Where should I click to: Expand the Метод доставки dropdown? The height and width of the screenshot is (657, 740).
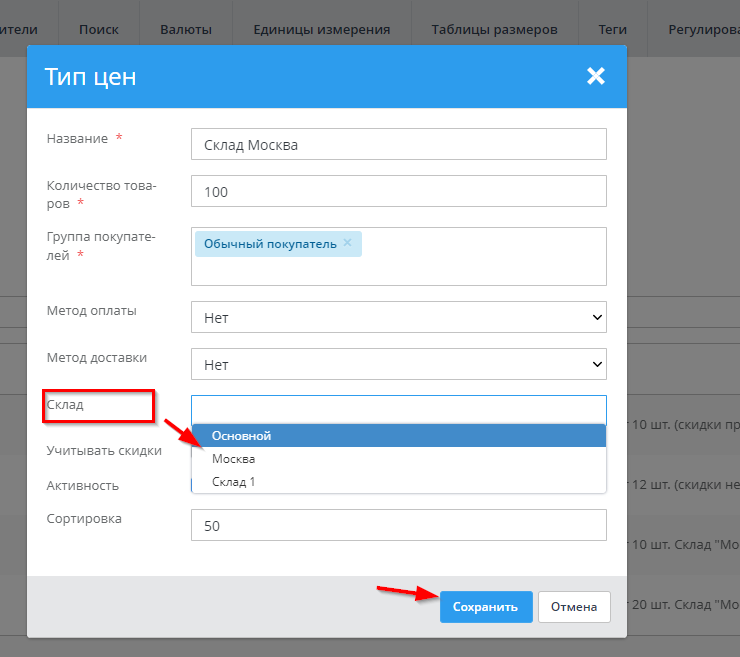[x=398, y=365]
